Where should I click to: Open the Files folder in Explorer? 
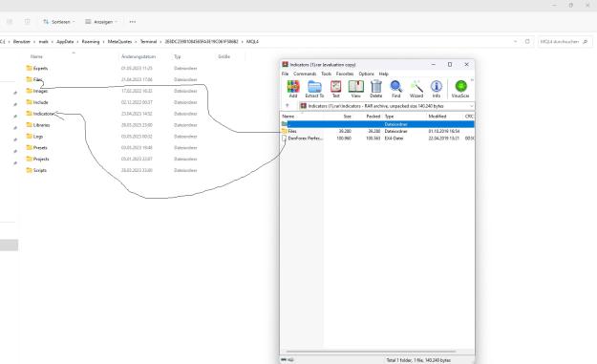pyautogui.click(x=34, y=79)
